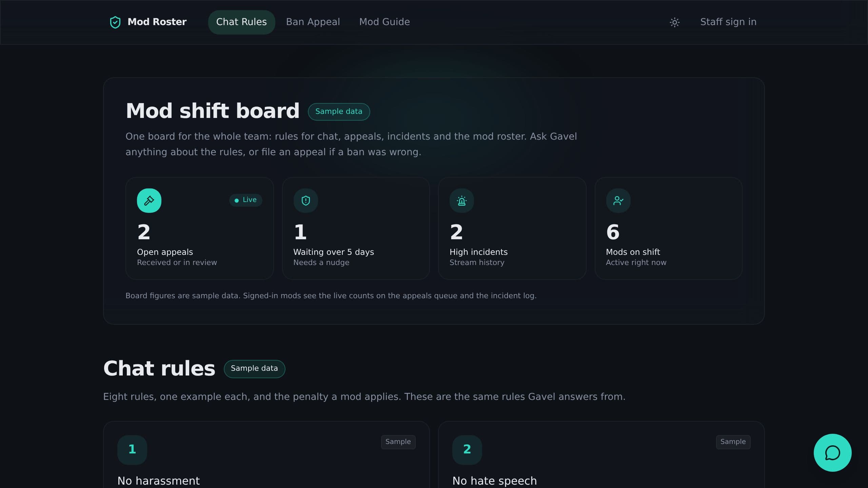Viewport: 868px width, 488px height.
Task: Open the Ban Appeal nav tab
Action: click(x=313, y=22)
